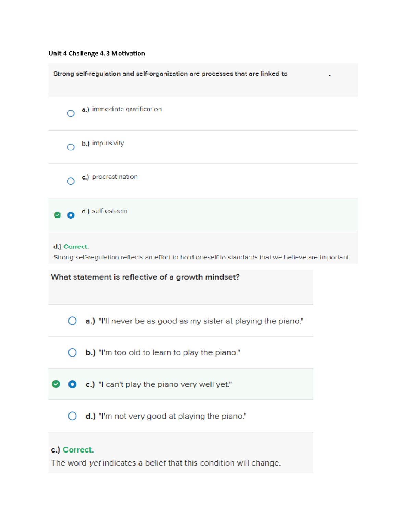Click the blue filled radio indicator for self-esteem
Screen dimensions: 411x532
point(71,215)
